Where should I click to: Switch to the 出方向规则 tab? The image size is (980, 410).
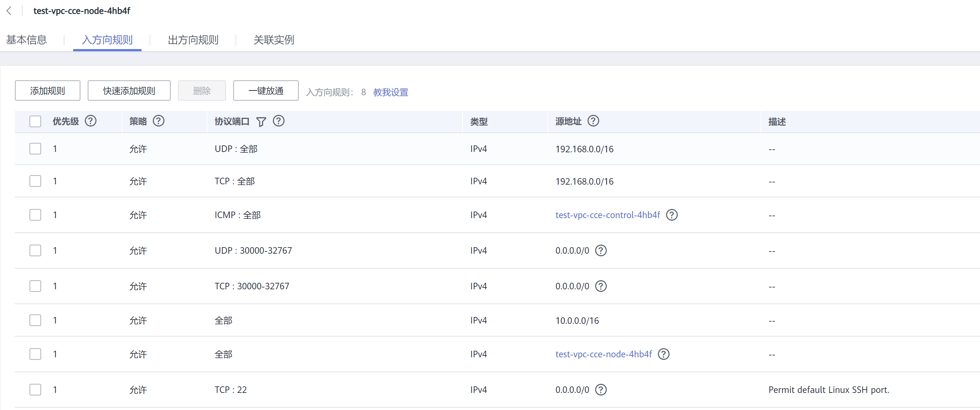point(193,40)
